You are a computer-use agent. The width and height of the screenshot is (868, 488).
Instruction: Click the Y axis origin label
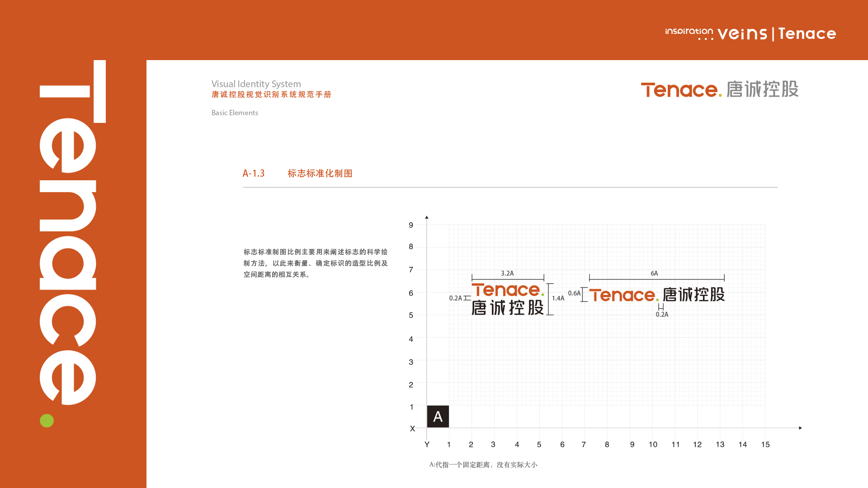[427, 445]
